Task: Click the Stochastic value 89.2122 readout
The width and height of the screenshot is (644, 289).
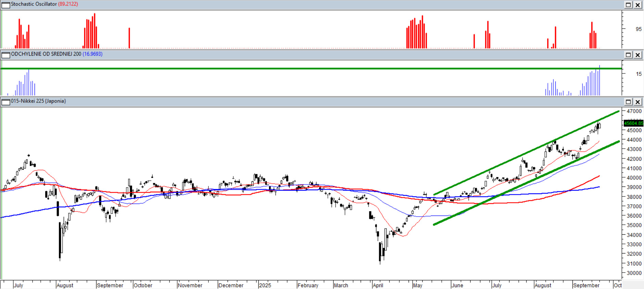Action: [68, 4]
